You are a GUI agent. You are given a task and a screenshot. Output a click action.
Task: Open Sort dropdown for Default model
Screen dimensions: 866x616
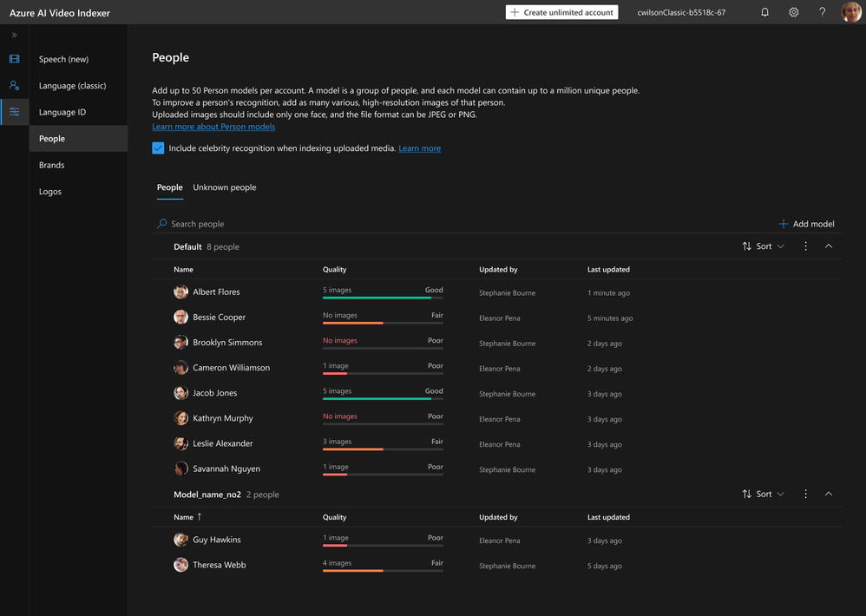click(763, 246)
